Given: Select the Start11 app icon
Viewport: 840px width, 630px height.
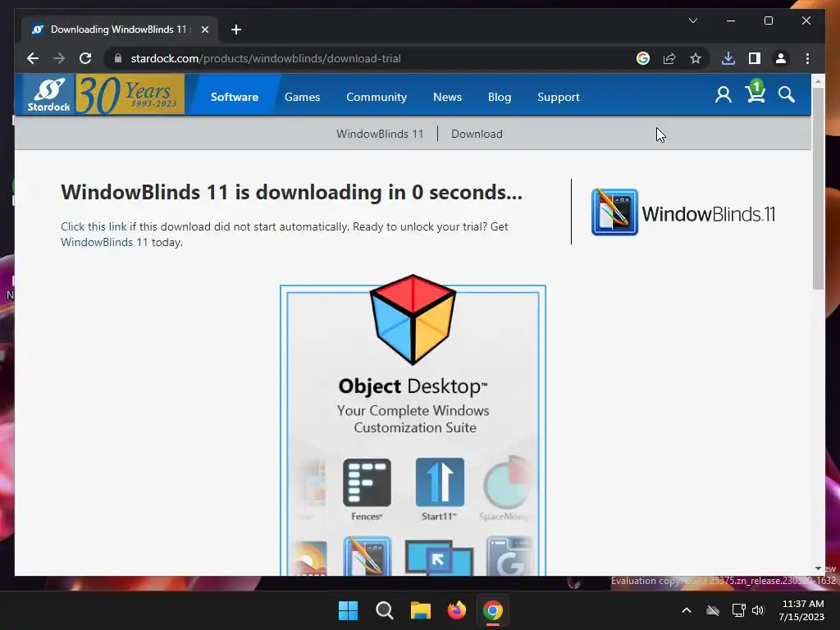Looking at the screenshot, I should 440,482.
